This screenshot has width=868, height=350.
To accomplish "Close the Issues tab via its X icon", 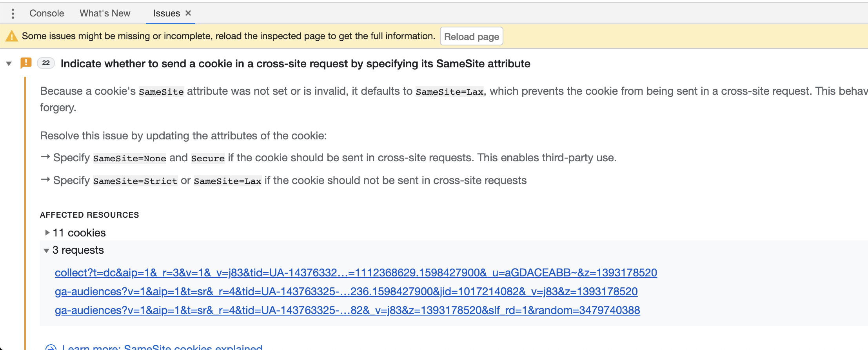I will [188, 13].
